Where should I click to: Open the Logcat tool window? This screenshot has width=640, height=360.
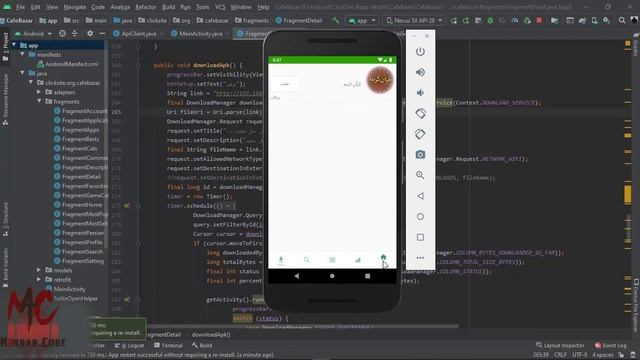pos(129,345)
